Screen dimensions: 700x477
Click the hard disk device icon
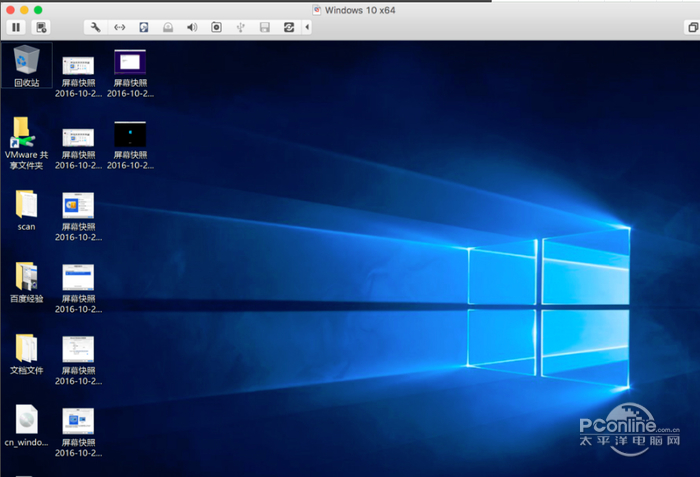coord(144,27)
